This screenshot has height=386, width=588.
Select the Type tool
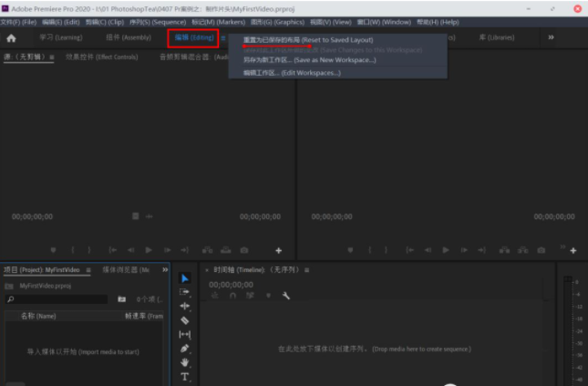185,377
